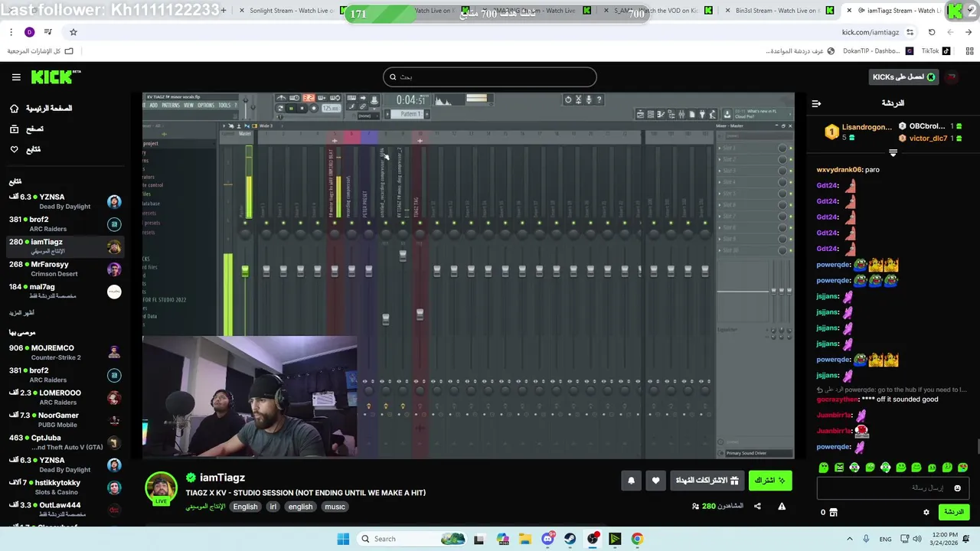
Task: Click the green KICKs purchase button
Action: [x=903, y=77]
